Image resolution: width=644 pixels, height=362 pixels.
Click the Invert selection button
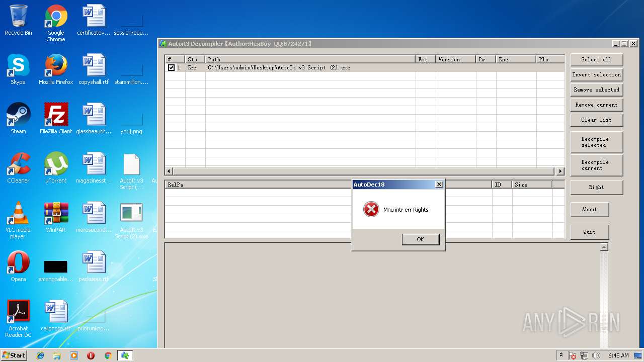coord(596,74)
